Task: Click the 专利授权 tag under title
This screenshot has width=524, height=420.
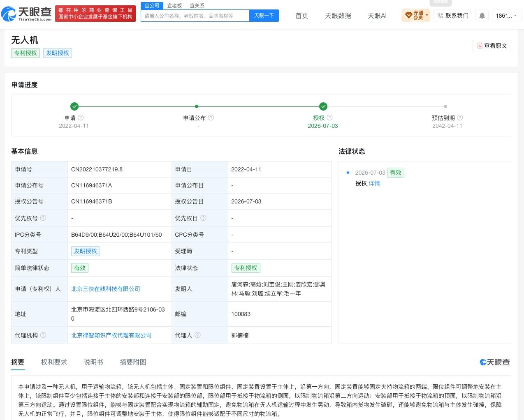Action: (26, 53)
